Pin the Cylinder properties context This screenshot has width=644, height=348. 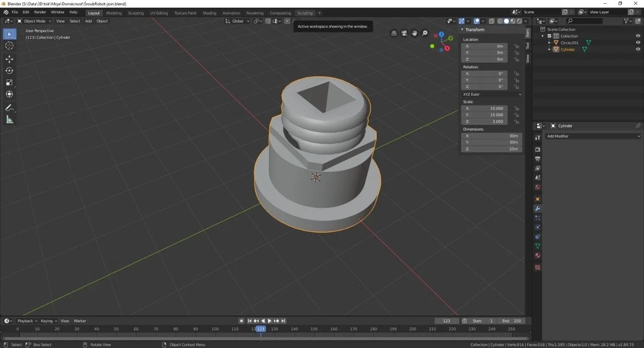point(638,126)
